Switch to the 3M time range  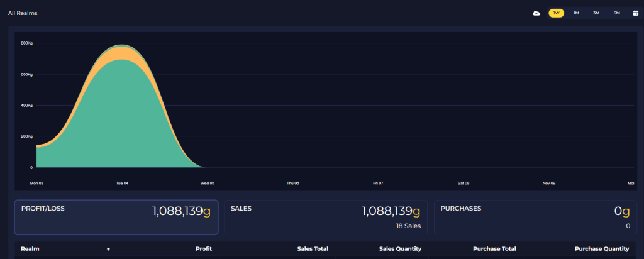596,13
